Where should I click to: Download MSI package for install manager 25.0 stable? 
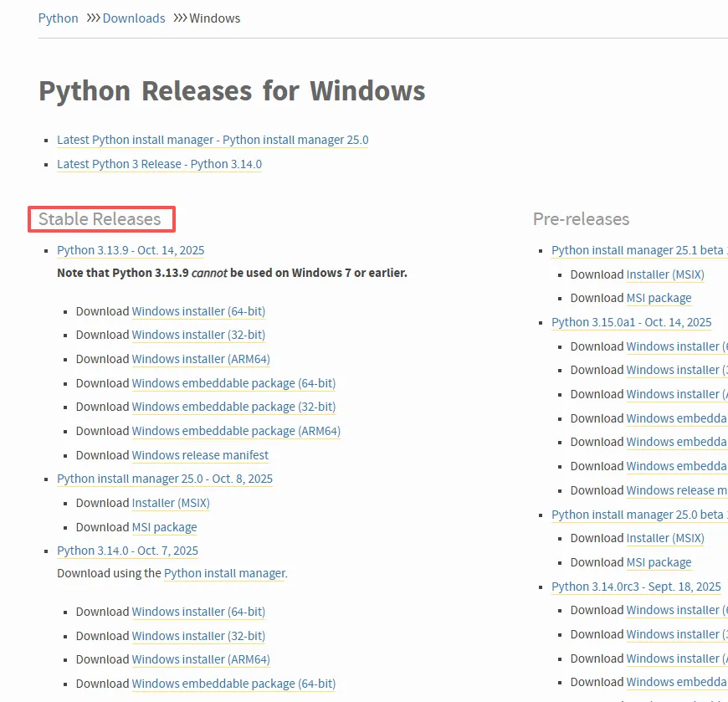[164, 527]
